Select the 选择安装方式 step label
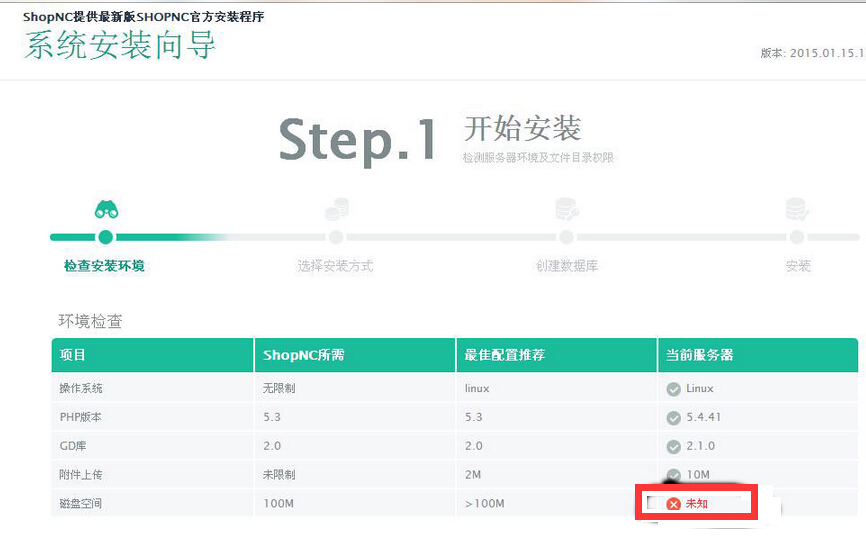Screen dimensions: 866x539 tap(335, 266)
